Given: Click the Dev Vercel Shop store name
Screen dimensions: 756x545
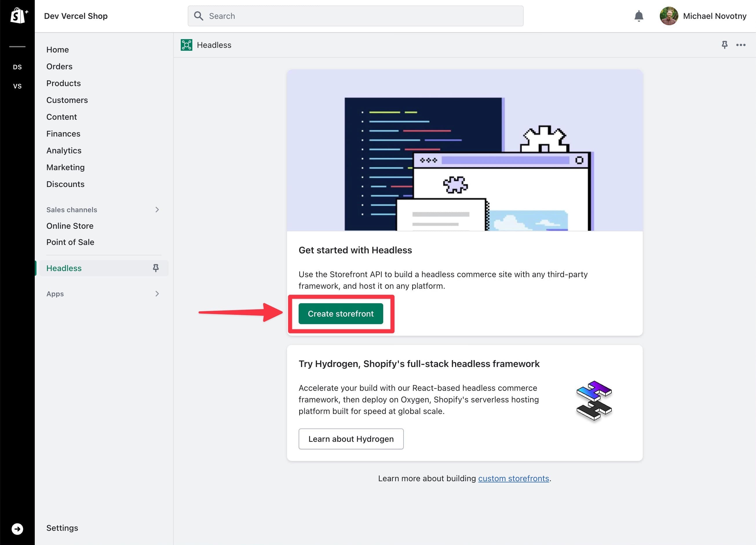Looking at the screenshot, I should coord(76,16).
